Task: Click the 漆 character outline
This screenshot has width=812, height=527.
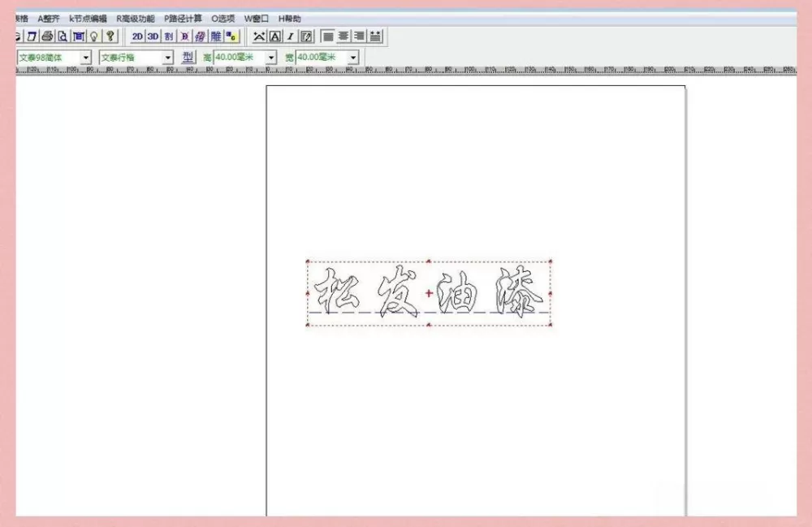Action: (519, 292)
